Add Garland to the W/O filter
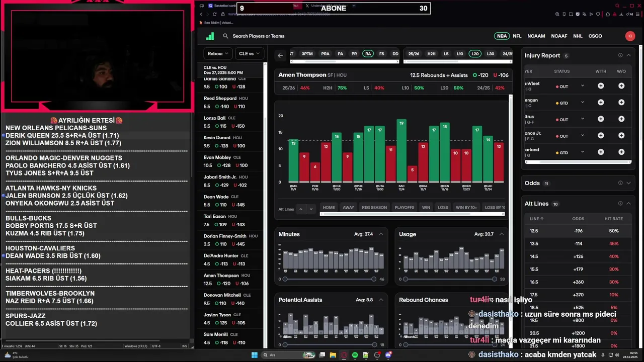The height and width of the screenshot is (362, 644). 621,152
